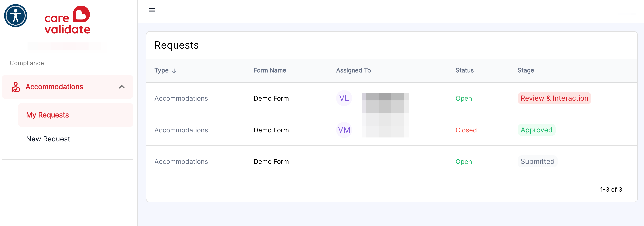Click Demo Form in Review & Interaction row
644x226 pixels.
(271, 98)
